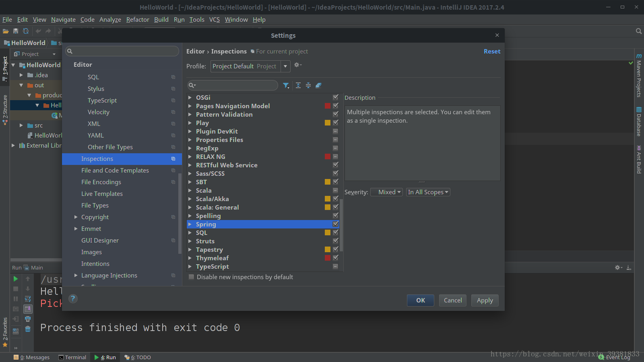Click the filter inspections funnel icon
This screenshot has width=644, height=362.
[x=286, y=85]
